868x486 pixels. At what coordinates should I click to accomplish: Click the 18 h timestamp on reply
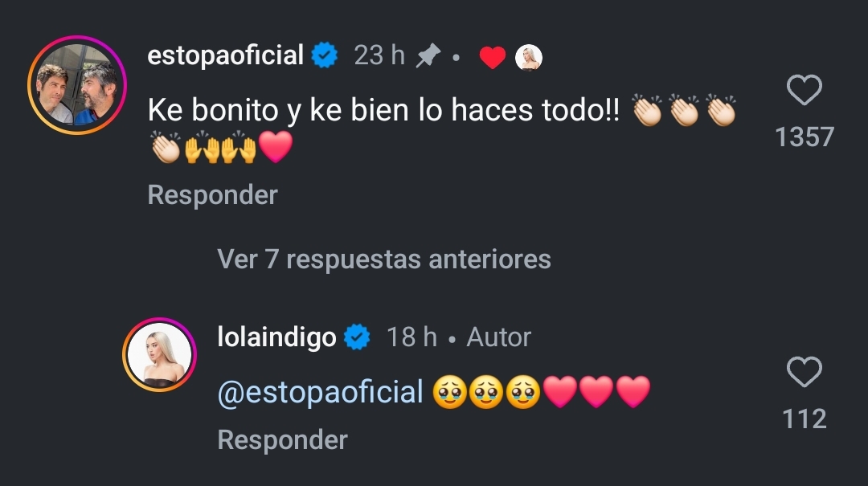[411, 337]
